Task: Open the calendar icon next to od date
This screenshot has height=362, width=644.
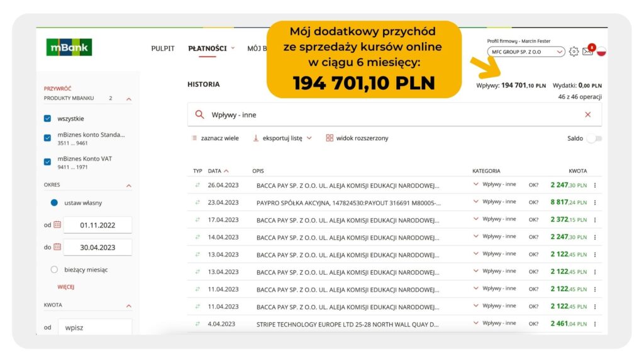Action: click(x=57, y=224)
